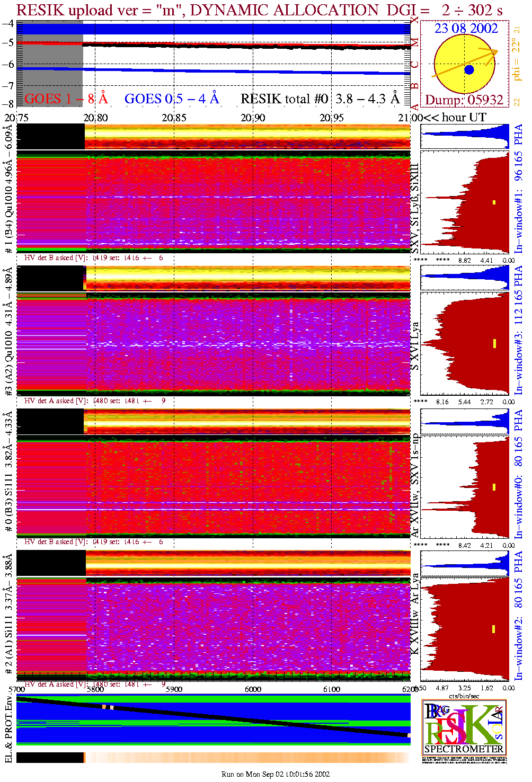Click the date 23 08 2002
This screenshot has height=782, width=532.
[466, 29]
